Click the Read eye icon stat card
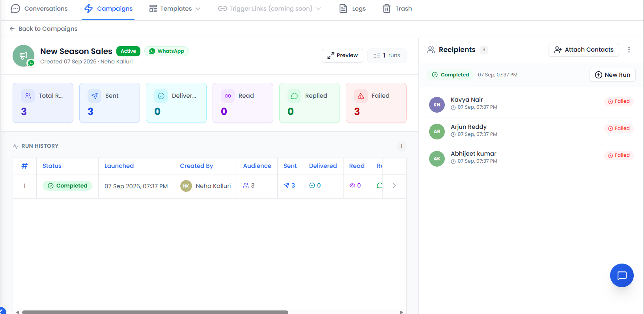Screen dimensions: 644x314 (243, 103)
